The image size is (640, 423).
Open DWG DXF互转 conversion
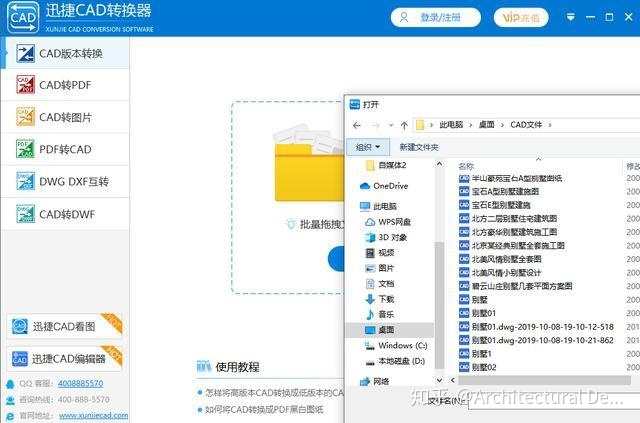pos(65,182)
